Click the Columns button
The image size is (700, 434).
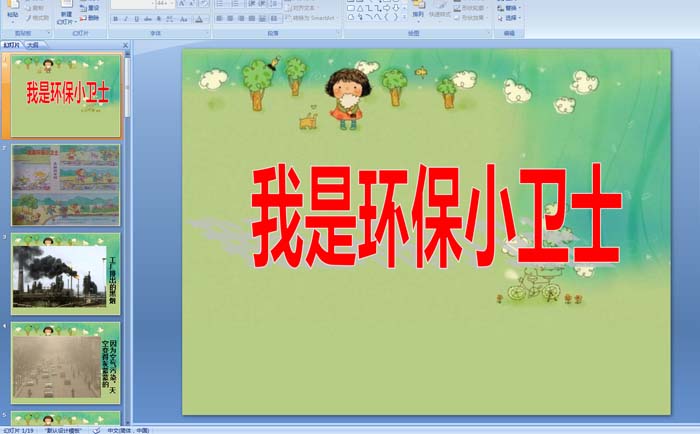pyautogui.click(x=274, y=18)
